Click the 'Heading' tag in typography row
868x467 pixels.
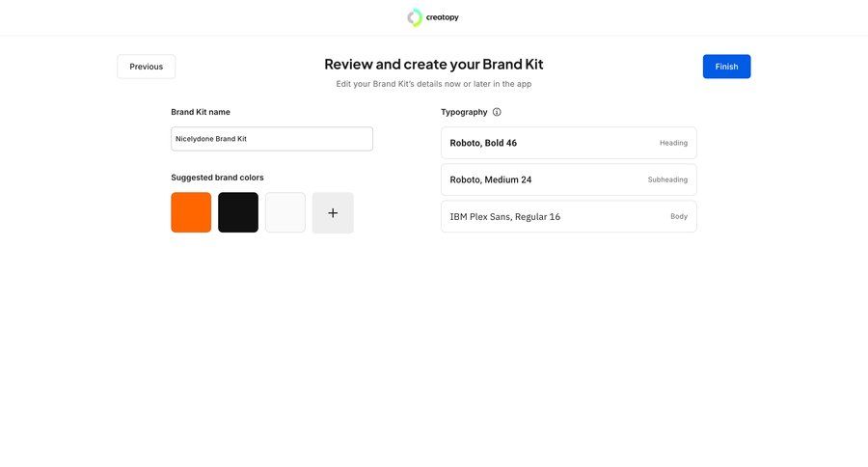click(x=673, y=143)
